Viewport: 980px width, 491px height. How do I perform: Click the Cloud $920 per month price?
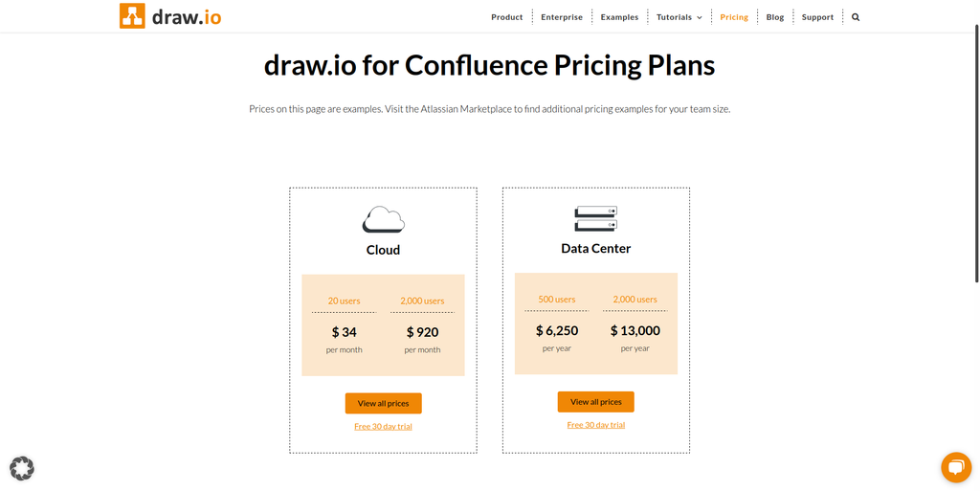point(422,332)
